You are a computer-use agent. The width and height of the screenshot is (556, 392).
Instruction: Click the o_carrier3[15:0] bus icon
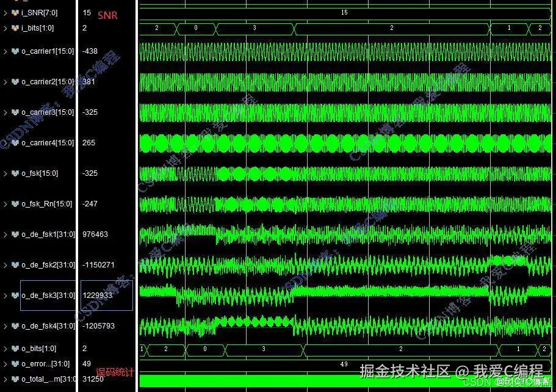[15, 112]
